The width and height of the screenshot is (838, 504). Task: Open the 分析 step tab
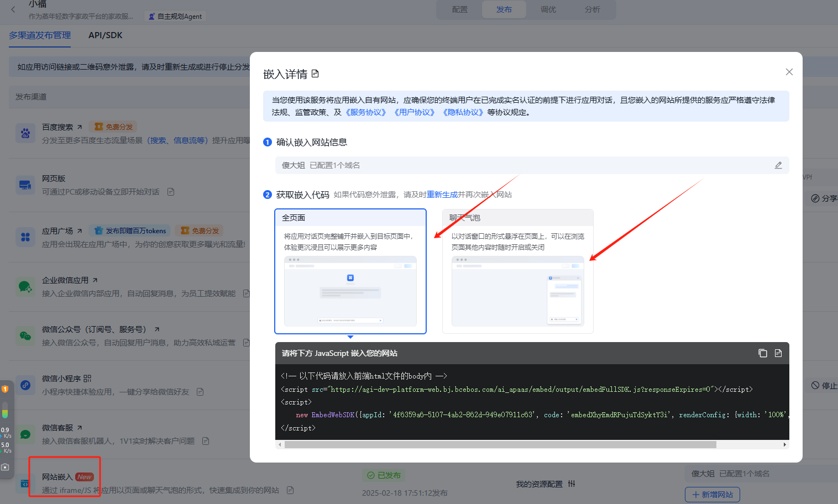click(x=593, y=9)
